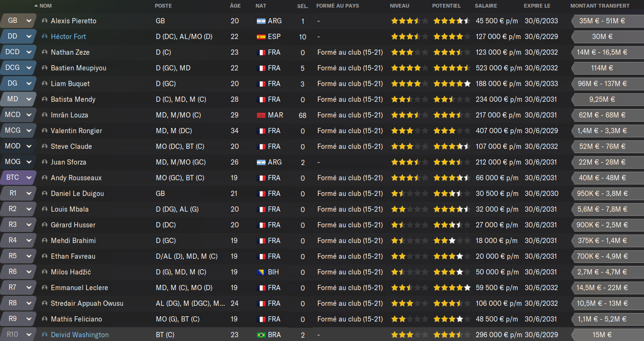Click Andy Rousseaux's potential star rating

pos(452,178)
